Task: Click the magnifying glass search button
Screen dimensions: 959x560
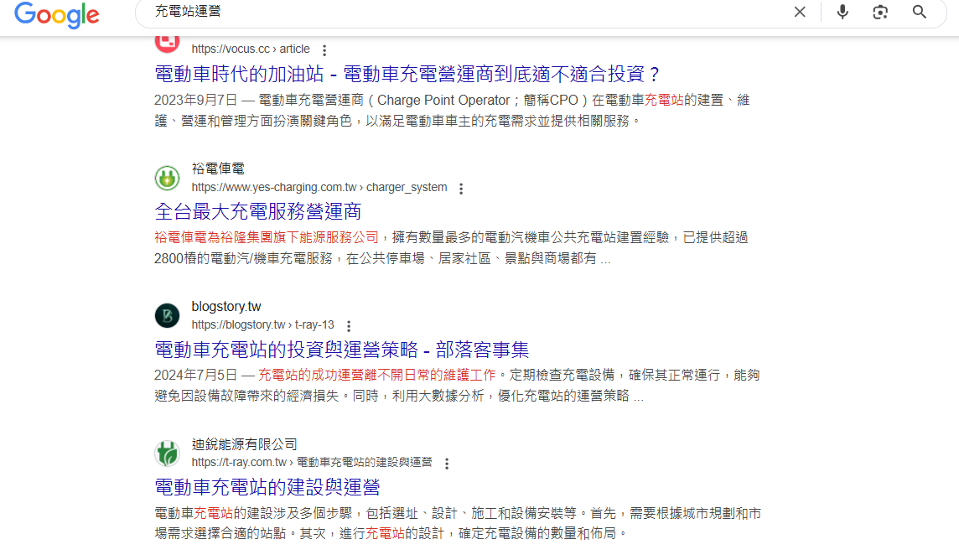Action: [920, 12]
